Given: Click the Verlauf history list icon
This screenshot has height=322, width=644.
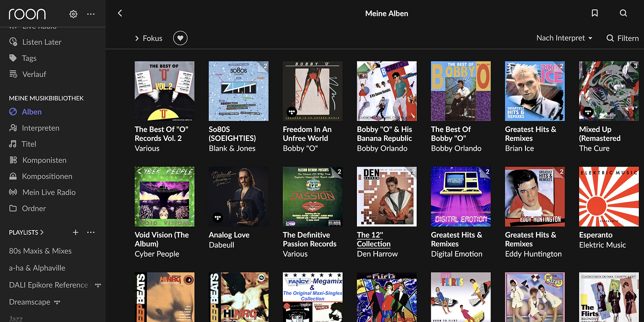Looking at the screenshot, I should [x=13, y=74].
